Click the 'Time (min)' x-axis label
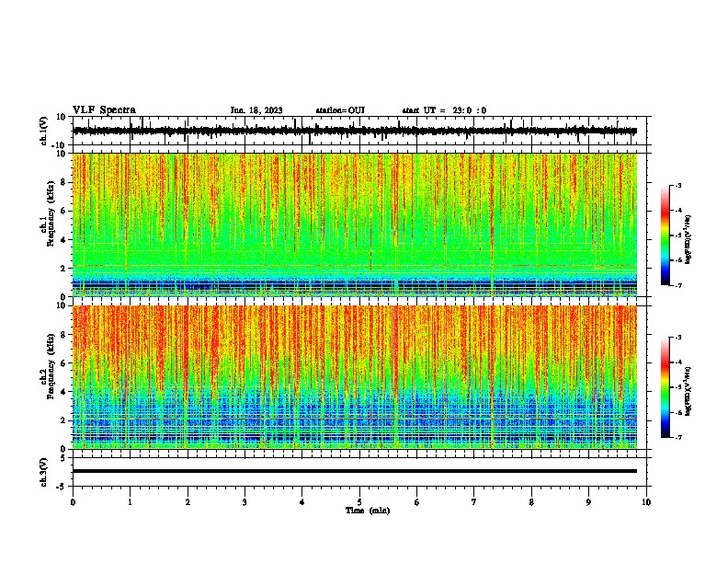This screenshot has width=728, height=563. 368,511
